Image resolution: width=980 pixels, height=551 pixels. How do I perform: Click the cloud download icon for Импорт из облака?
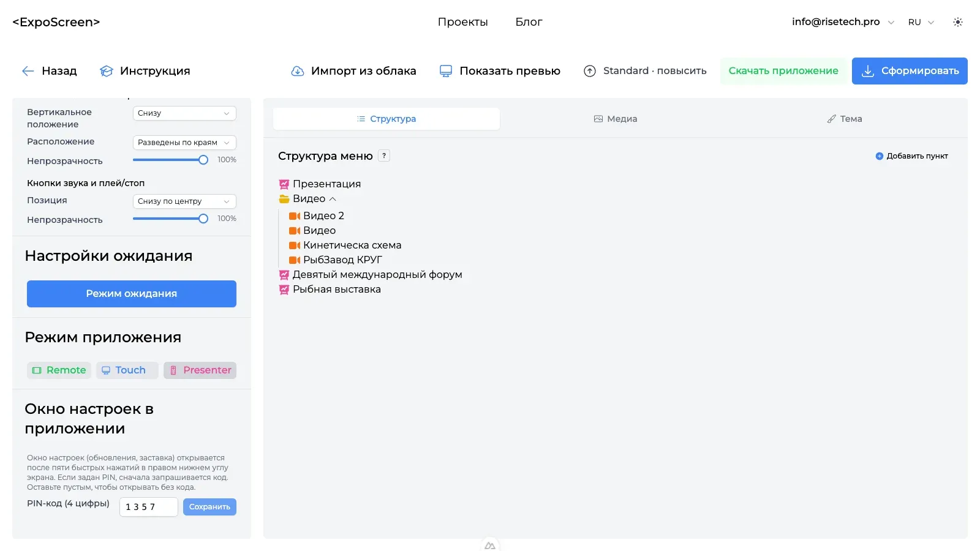[298, 71]
